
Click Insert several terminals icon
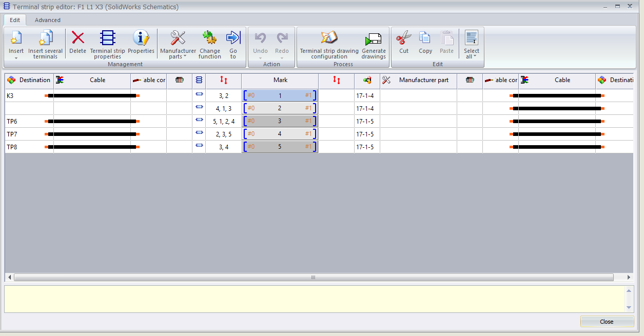45,39
